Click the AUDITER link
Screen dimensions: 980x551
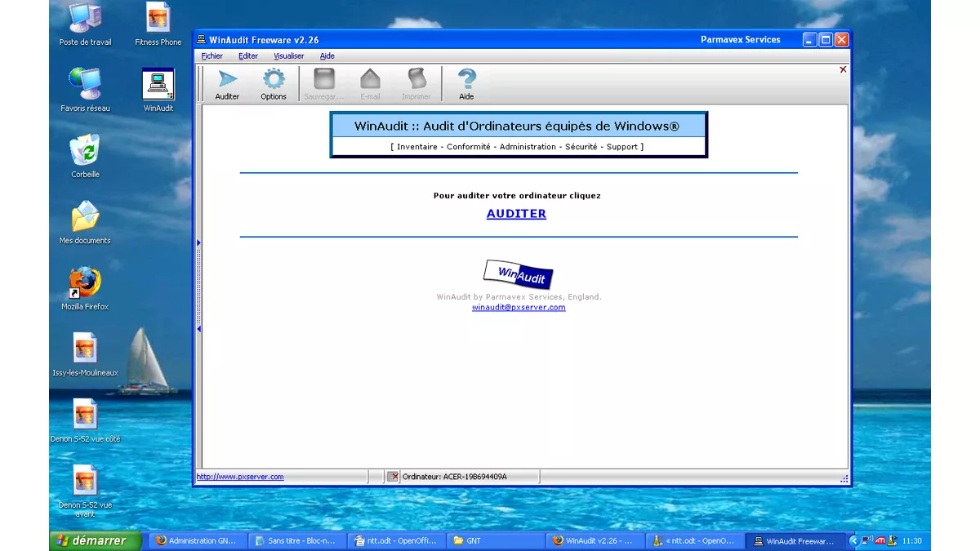coord(516,214)
